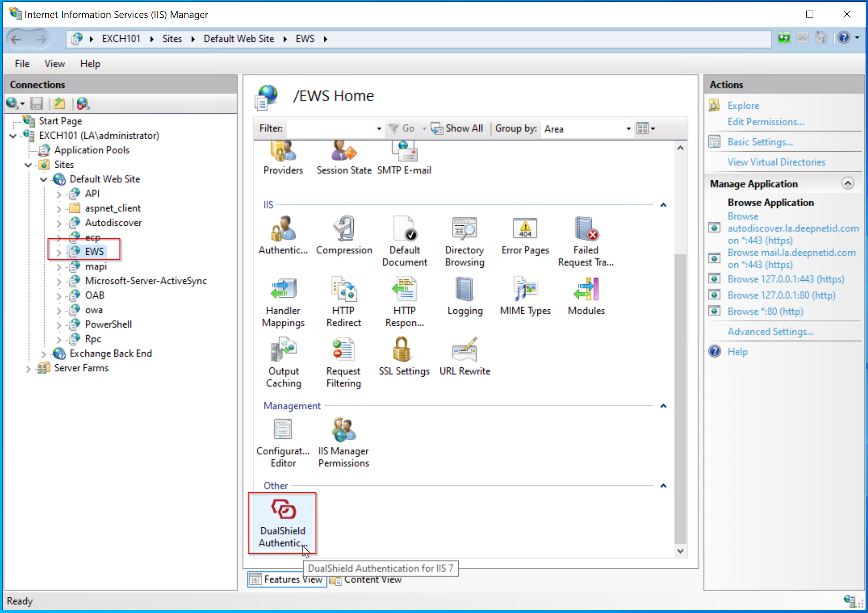
Task: Collapse the Manage Application section
Action: pos(847,183)
